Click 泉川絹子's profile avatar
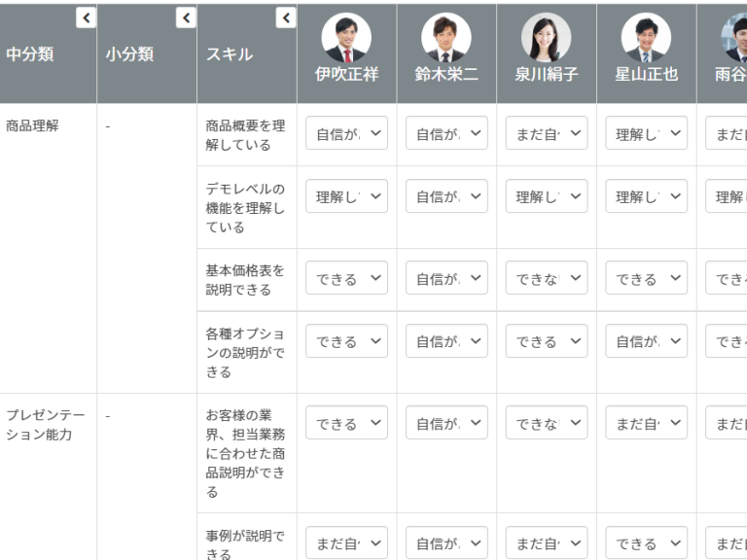747x560 pixels. [x=546, y=38]
